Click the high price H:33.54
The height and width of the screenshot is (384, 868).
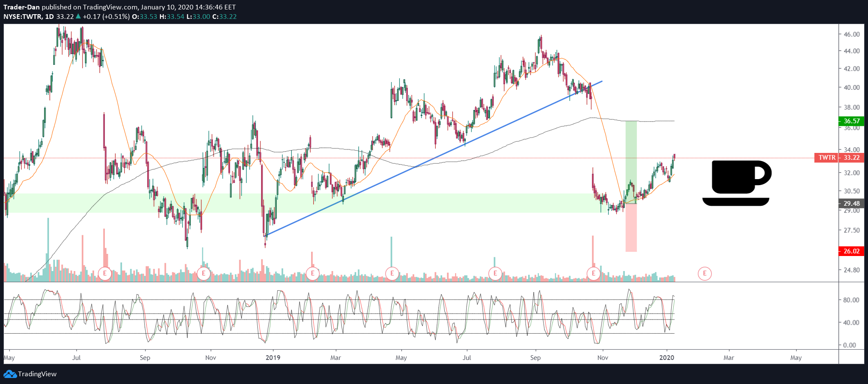(x=172, y=17)
